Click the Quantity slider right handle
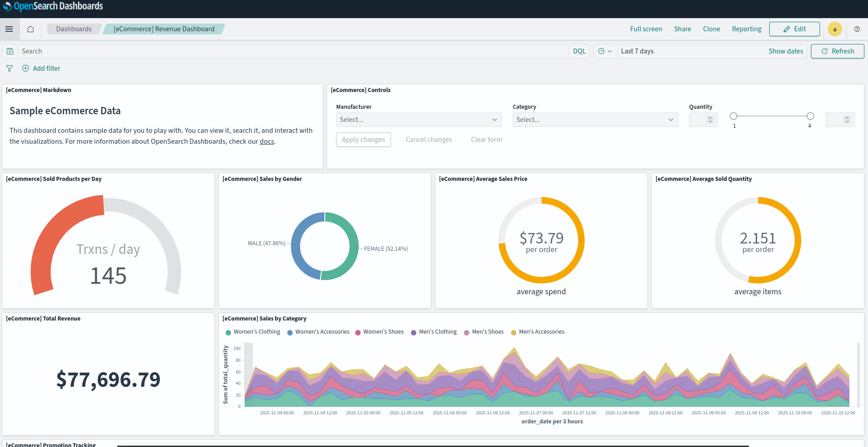 (x=810, y=116)
